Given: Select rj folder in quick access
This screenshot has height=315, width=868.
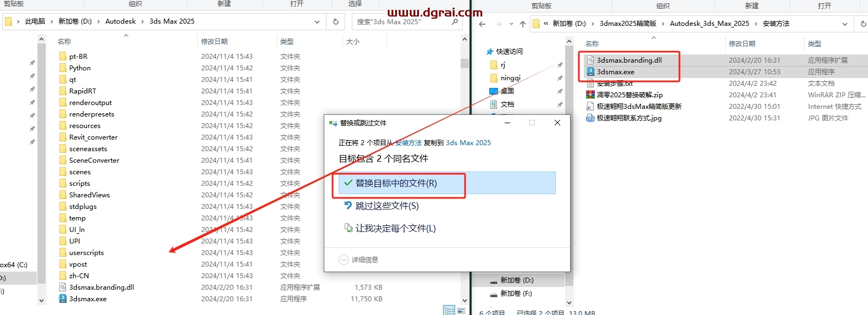Looking at the screenshot, I should click(503, 64).
